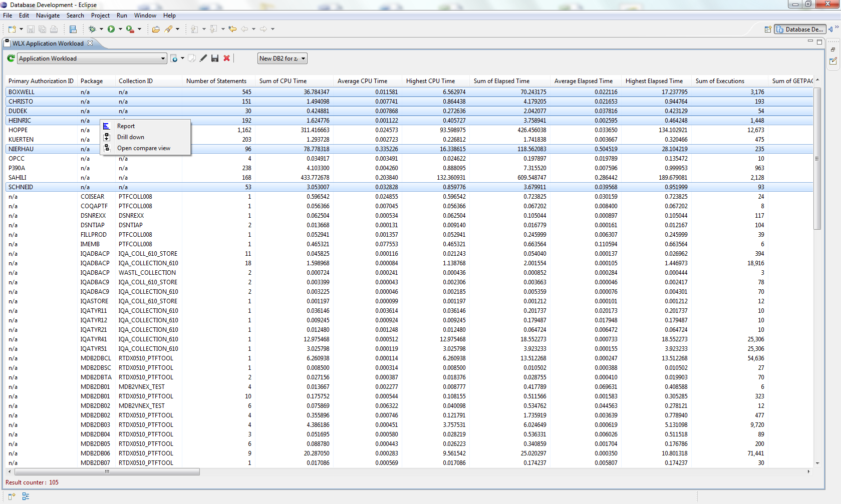Click the green refresh workload icon

tap(11, 59)
